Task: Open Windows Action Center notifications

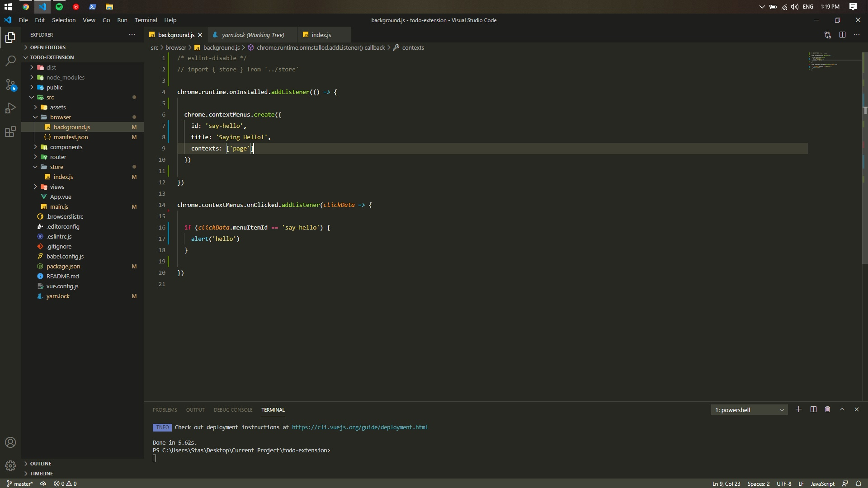Action: click(x=853, y=7)
